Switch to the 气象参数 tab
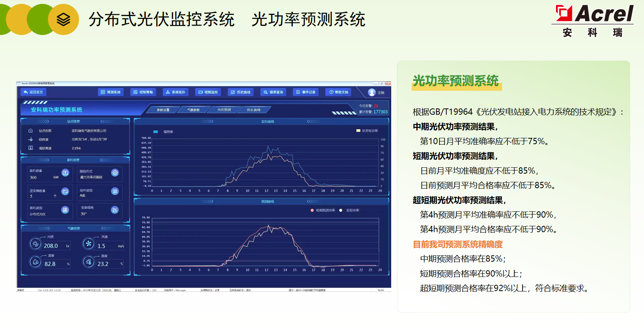Screen dimensions: 644x328 [x=193, y=110]
